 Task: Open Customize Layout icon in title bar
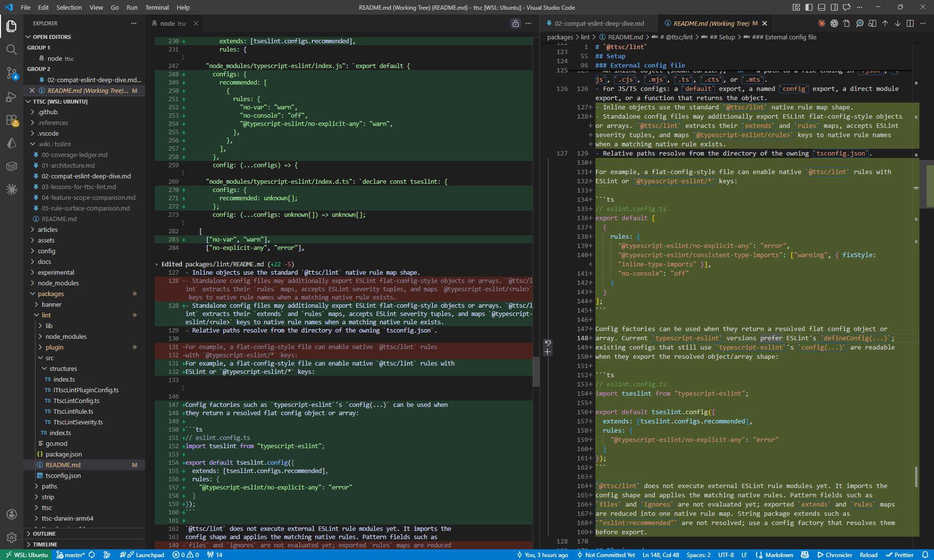point(796,7)
